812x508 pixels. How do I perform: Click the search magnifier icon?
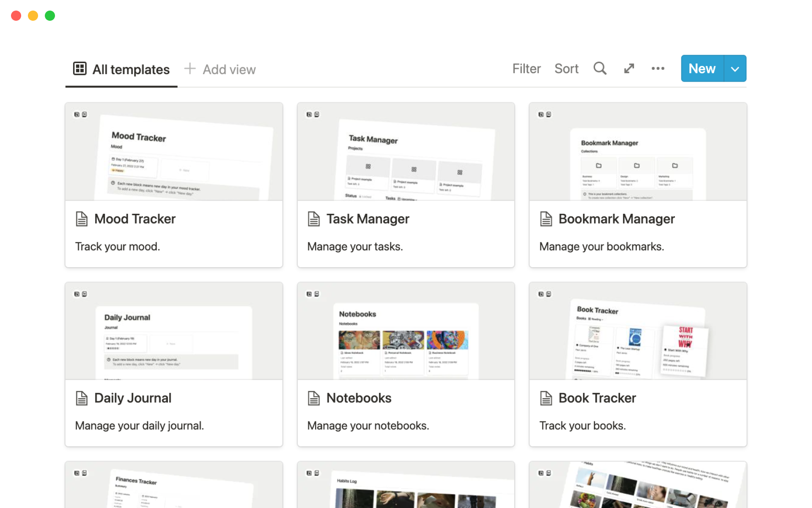[x=600, y=69]
